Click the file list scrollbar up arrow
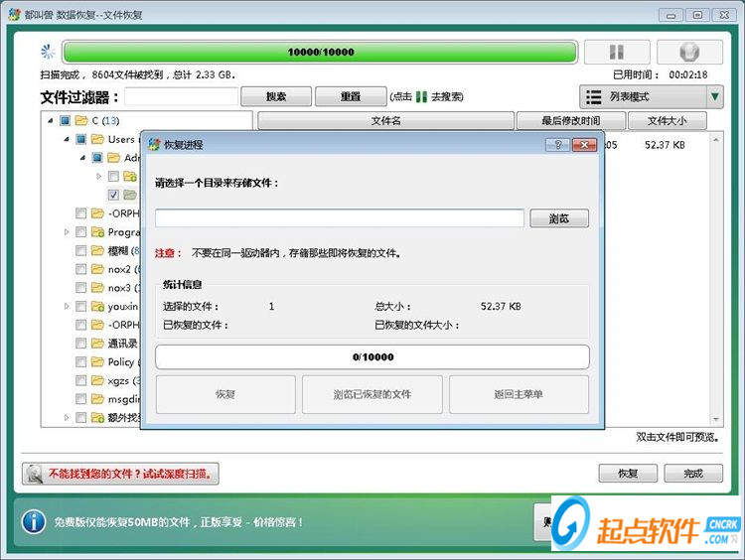The image size is (745, 560). pyautogui.click(x=716, y=139)
